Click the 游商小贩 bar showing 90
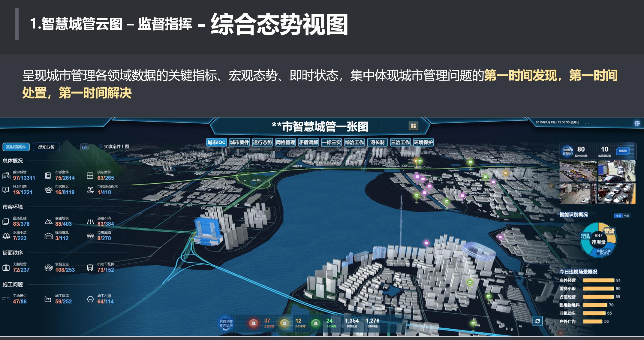This screenshot has height=340, width=644. 598,288
